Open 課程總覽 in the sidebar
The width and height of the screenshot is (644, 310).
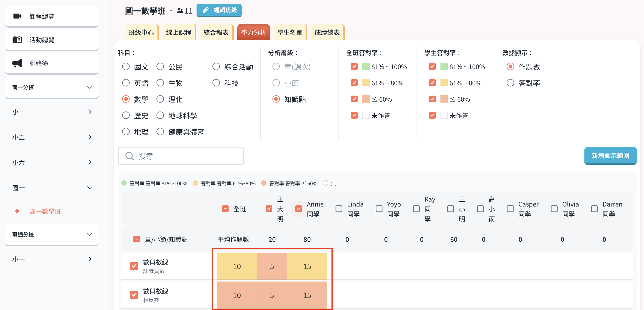[52, 16]
